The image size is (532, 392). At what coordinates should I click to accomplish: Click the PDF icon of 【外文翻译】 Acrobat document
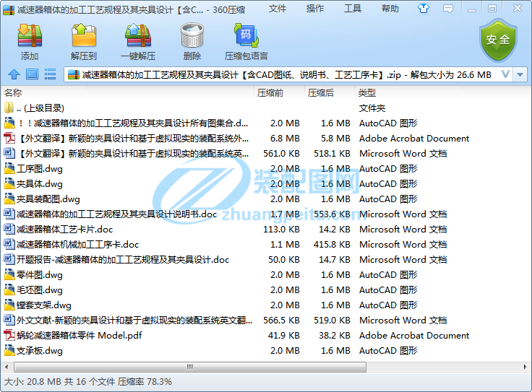(9, 138)
